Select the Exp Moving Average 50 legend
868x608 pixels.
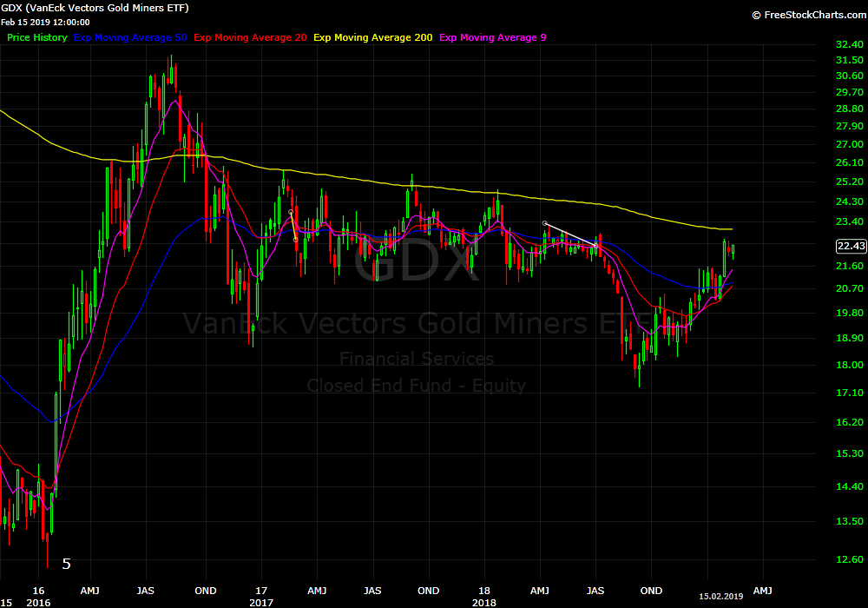pos(130,37)
